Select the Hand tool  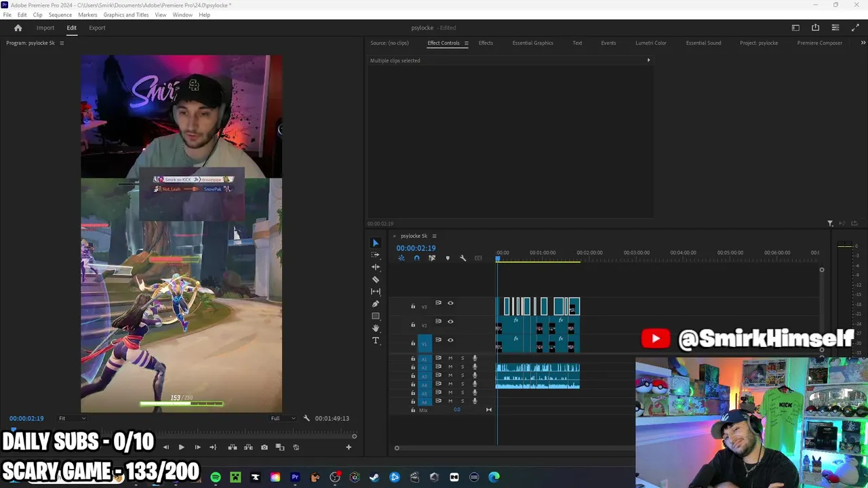click(x=376, y=328)
